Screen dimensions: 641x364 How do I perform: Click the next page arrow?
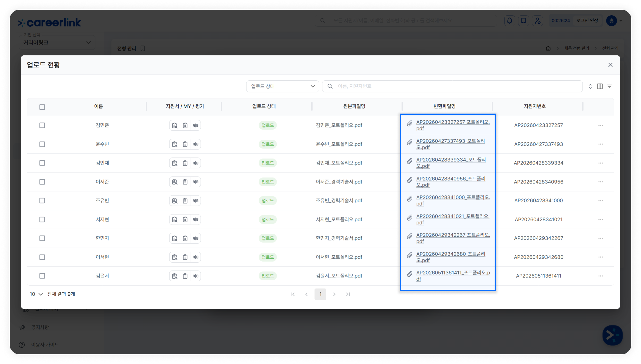[334, 294]
